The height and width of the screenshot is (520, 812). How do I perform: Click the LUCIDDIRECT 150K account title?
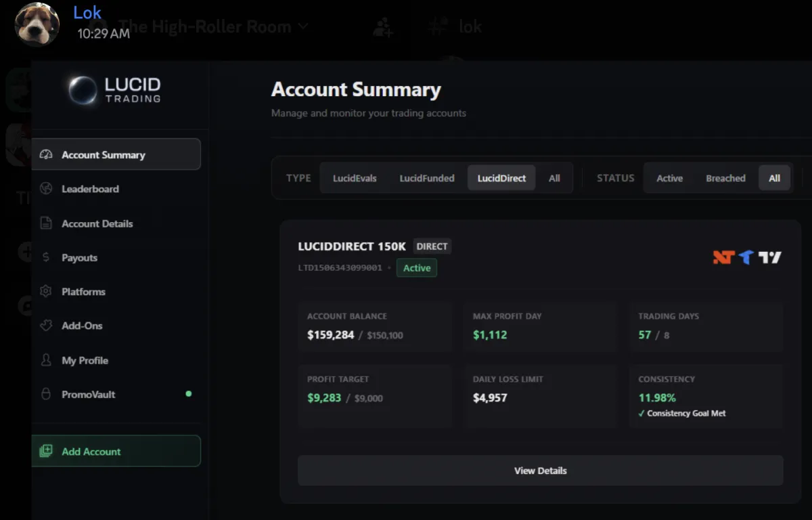point(352,246)
